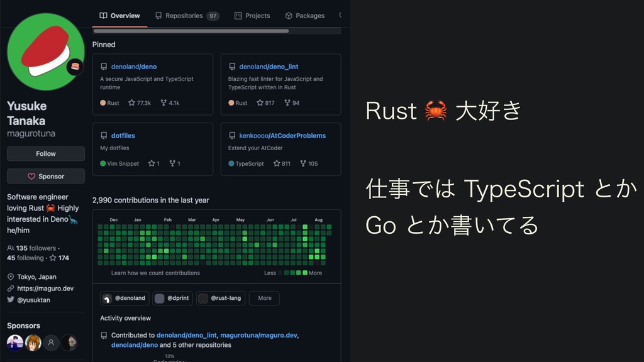Click the Sponsor button
This screenshot has height=362, width=644.
pos(45,176)
